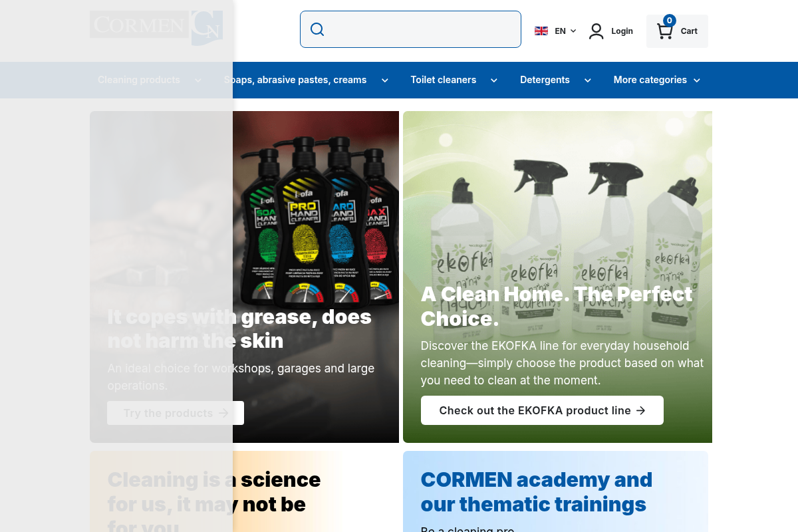Click heading 'It copes with grease, does not harm the skin'
The width and height of the screenshot is (798, 532).
coord(239,329)
